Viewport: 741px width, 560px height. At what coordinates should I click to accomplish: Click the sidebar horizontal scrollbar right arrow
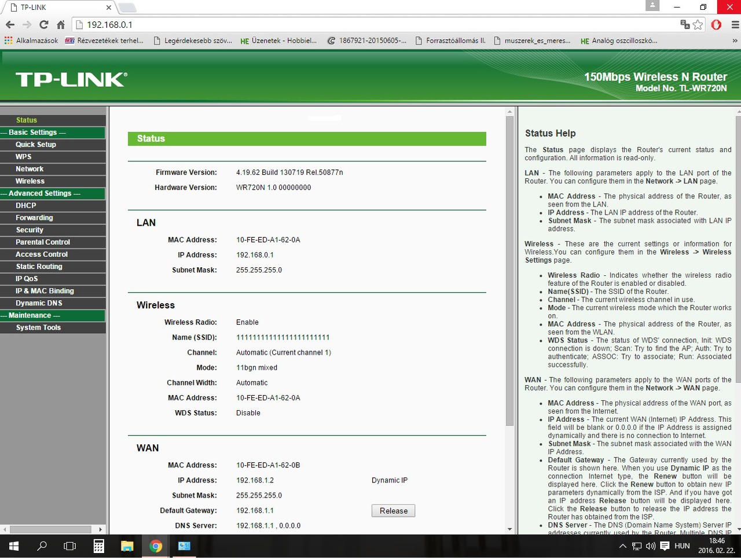click(100, 529)
